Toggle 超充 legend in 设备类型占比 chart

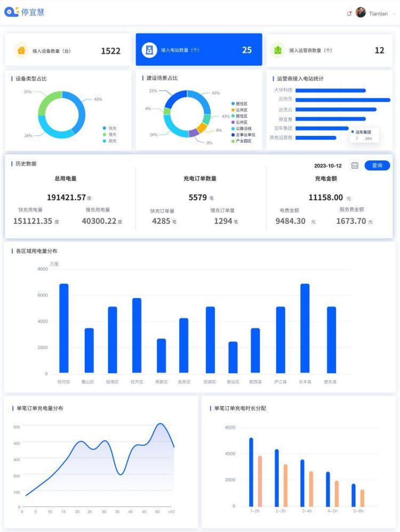click(x=109, y=141)
